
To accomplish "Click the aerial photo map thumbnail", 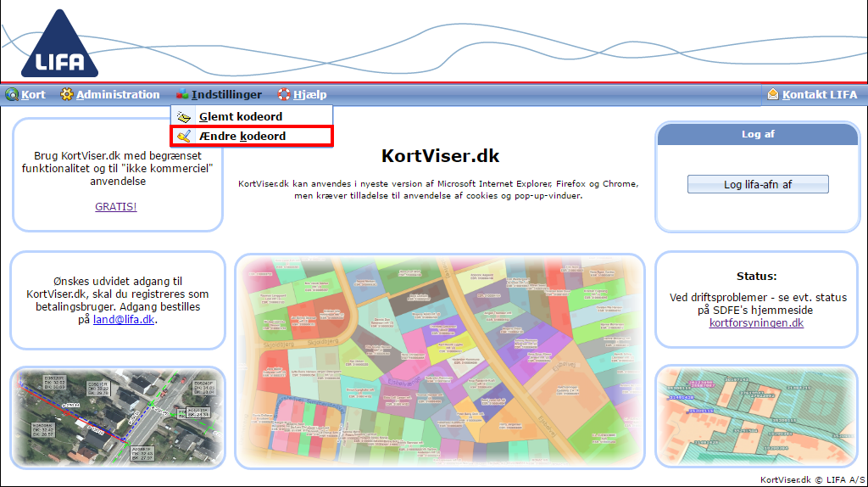I will coord(118,417).
